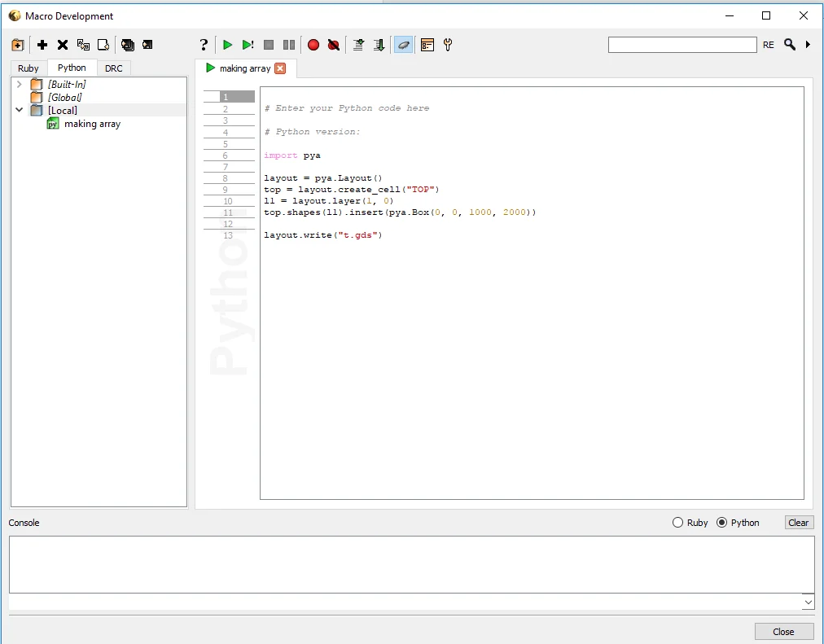Toggle the RE regular expression option
This screenshot has width=824, height=644.
click(769, 45)
